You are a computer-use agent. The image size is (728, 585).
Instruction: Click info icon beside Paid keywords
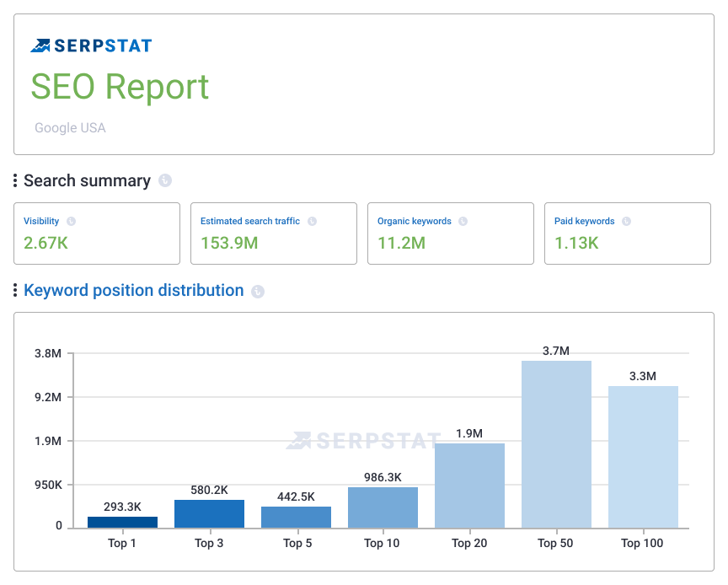[626, 222]
